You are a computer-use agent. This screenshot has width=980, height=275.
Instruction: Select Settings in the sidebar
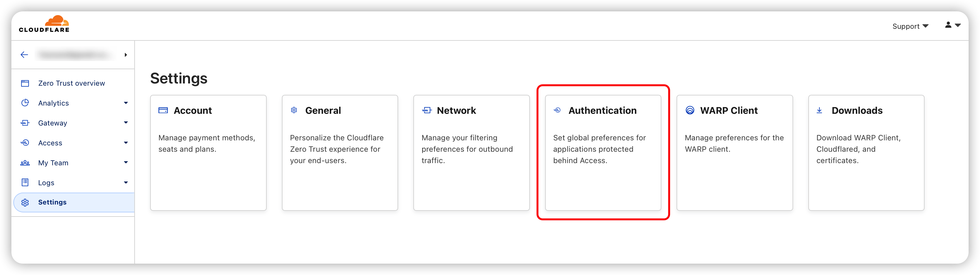coord(53,202)
